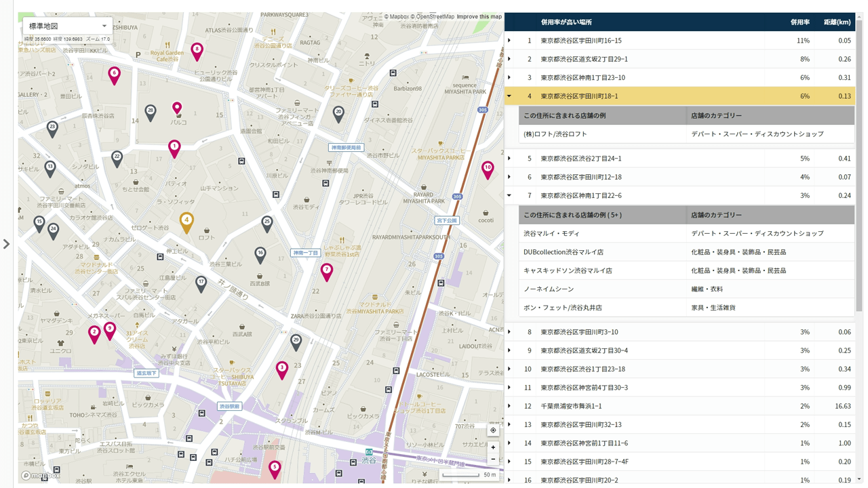Collapse row 4 宇田川町18-1 details
This screenshot has height=488, width=868.
[509, 96]
